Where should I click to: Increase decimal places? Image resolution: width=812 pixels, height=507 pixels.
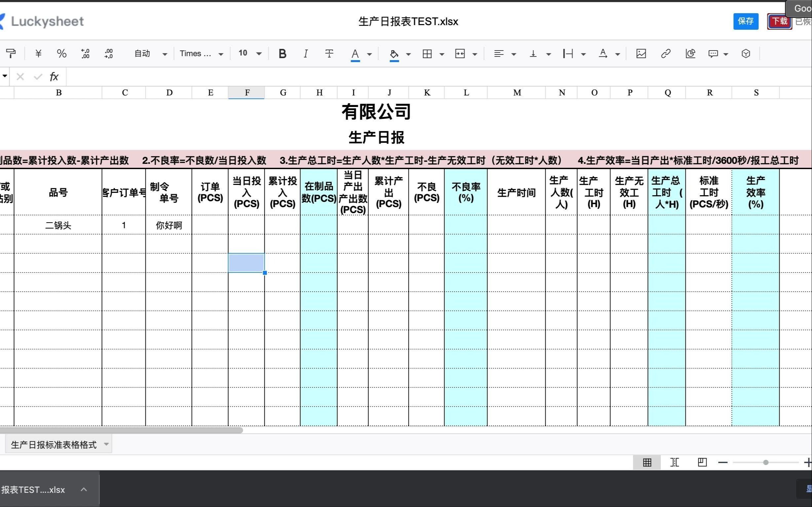[85, 53]
